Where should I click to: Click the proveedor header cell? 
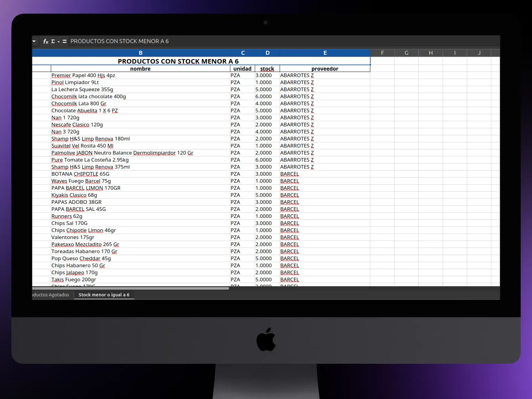[325, 69]
